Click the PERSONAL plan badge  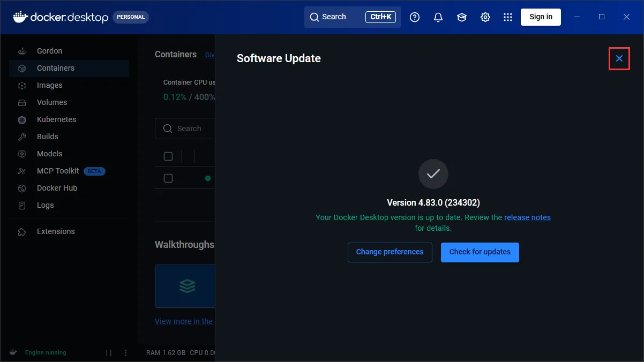pyautogui.click(x=131, y=17)
